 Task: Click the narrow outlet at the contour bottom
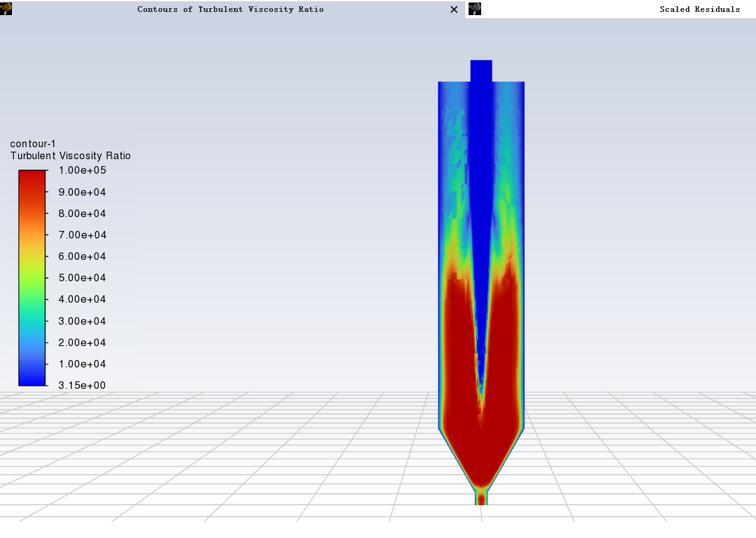click(x=481, y=498)
